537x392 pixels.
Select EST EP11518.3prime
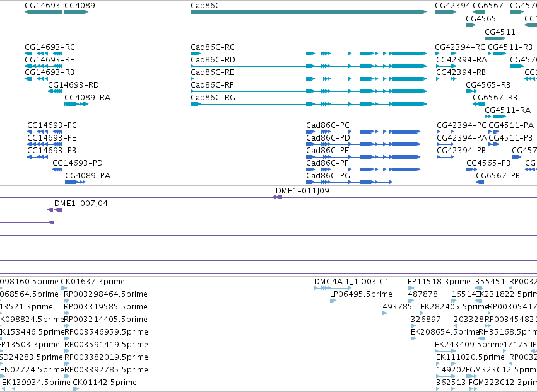pyautogui.click(x=411, y=288)
